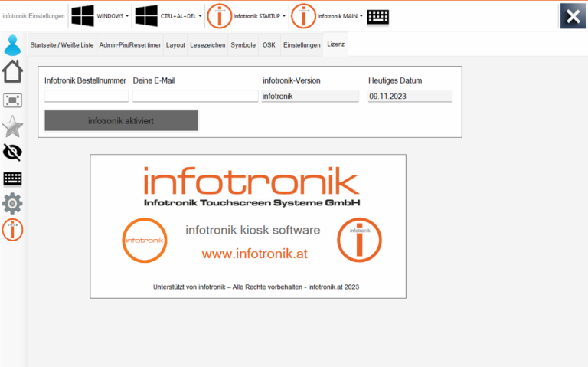Image resolution: width=588 pixels, height=367 pixels.
Task: Click the Heutiges Datum field
Action: click(410, 96)
